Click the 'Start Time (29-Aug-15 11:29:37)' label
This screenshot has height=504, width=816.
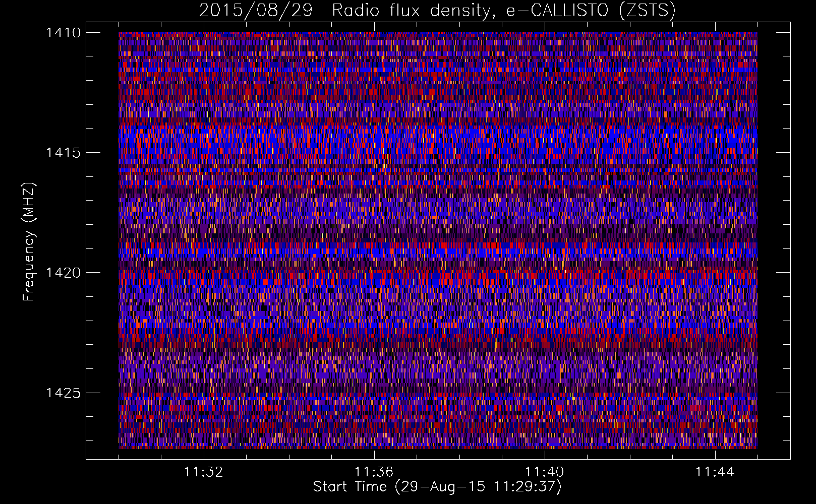click(437, 487)
